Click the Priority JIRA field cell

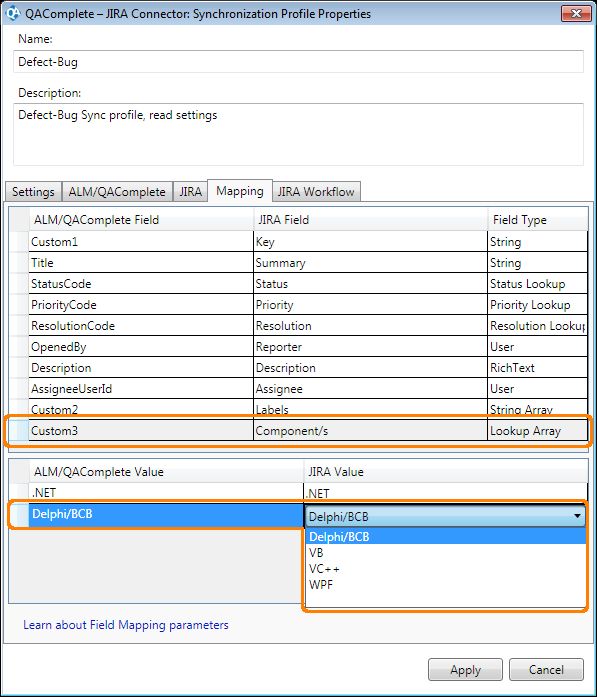click(x=371, y=304)
